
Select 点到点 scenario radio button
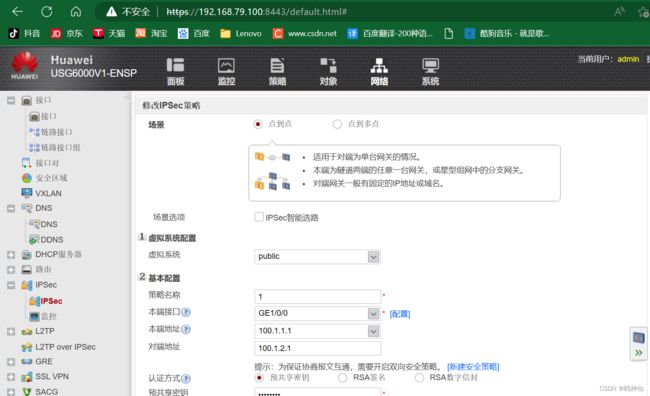point(258,124)
